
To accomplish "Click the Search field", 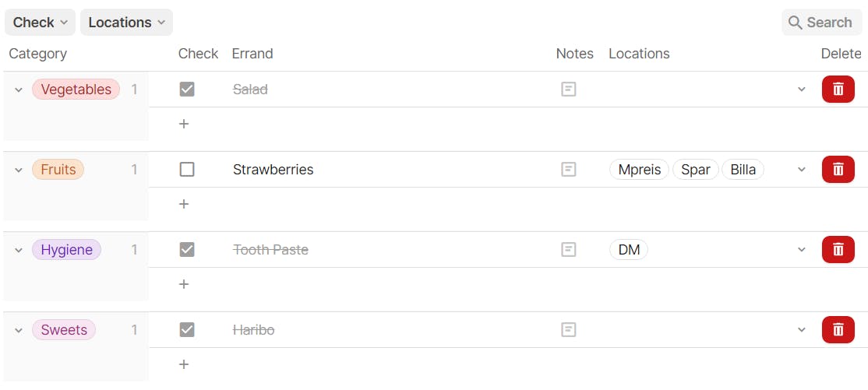I will [x=821, y=22].
